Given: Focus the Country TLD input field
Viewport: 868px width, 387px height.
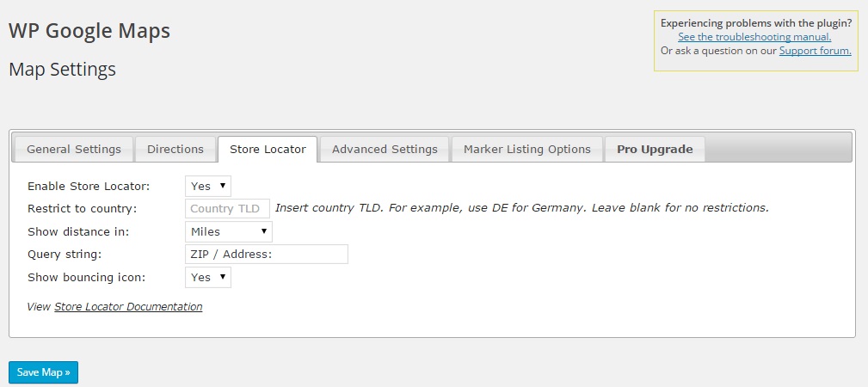Looking at the screenshot, I should coord(228,208).
